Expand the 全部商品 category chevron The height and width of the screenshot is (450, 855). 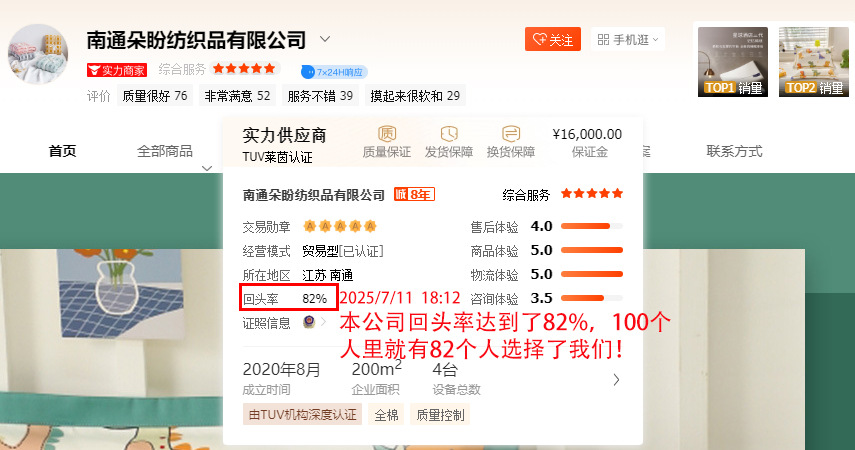pos(207,168)
